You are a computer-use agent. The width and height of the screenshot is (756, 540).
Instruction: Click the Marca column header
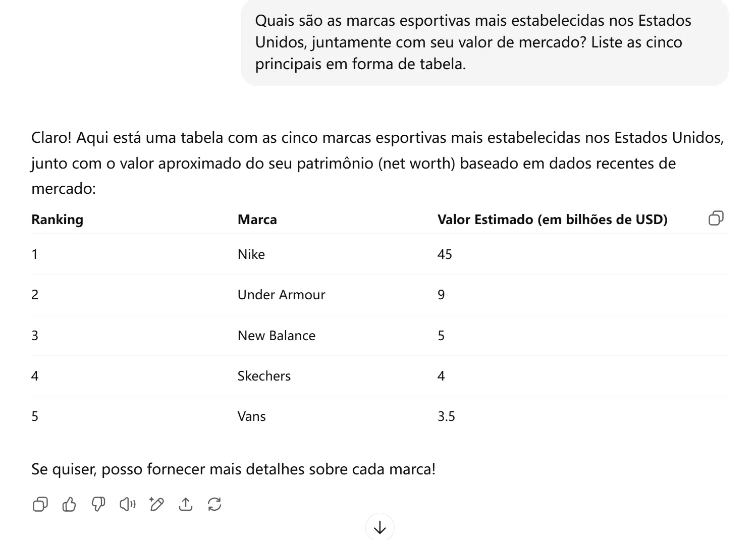[257, 220]
